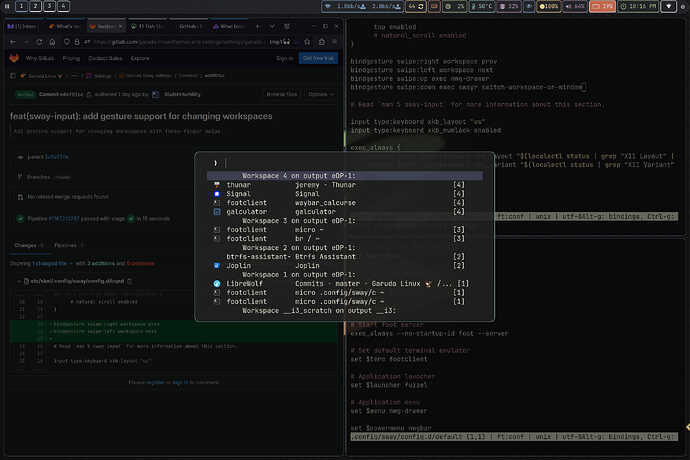Open the parent commit hash link

(x=57, y=157)
